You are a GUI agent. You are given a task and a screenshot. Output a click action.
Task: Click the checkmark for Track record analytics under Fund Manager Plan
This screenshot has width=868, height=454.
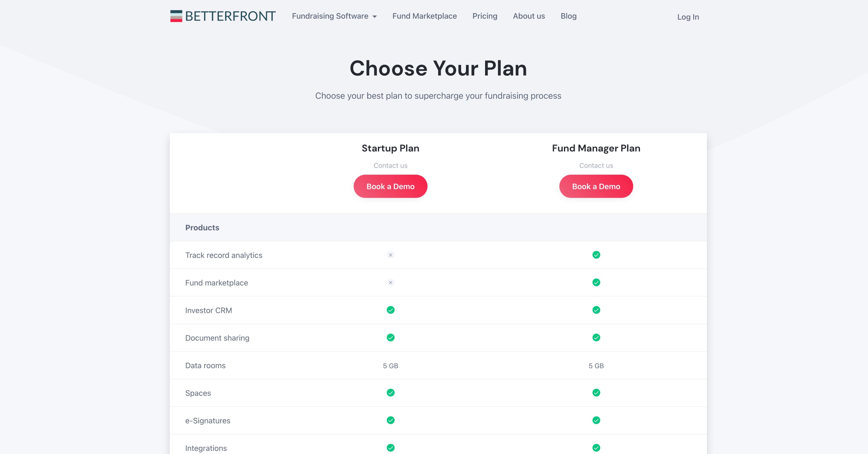[x=596, y=255]
